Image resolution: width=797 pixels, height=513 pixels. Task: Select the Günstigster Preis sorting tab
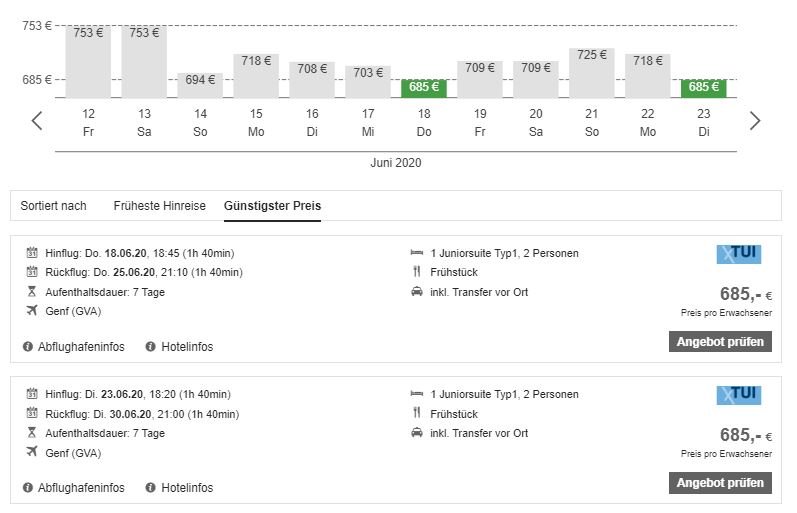pos(272,206)
